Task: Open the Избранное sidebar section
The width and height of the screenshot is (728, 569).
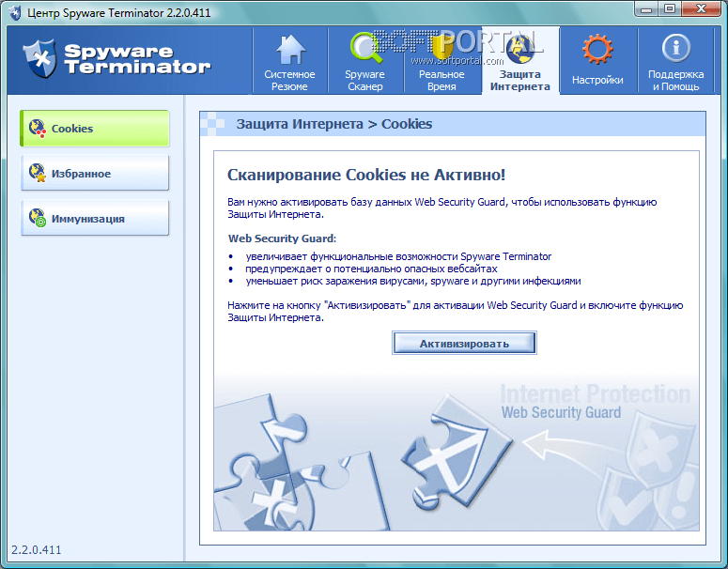Action: point(95,173)
